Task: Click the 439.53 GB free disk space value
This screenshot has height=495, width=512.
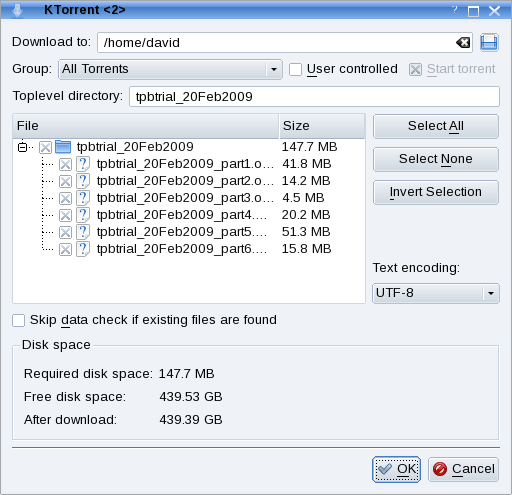Action: [x=191, y=397]
